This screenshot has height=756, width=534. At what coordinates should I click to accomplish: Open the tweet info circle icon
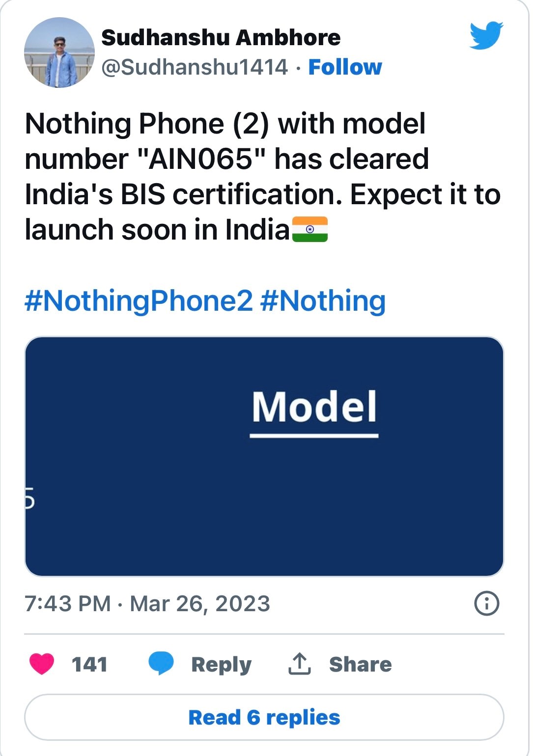pos(486,603)
